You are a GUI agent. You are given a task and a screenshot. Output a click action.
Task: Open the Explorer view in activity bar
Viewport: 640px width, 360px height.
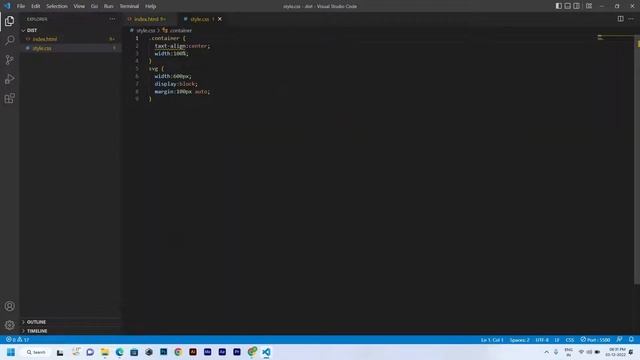tap(9, 21)
